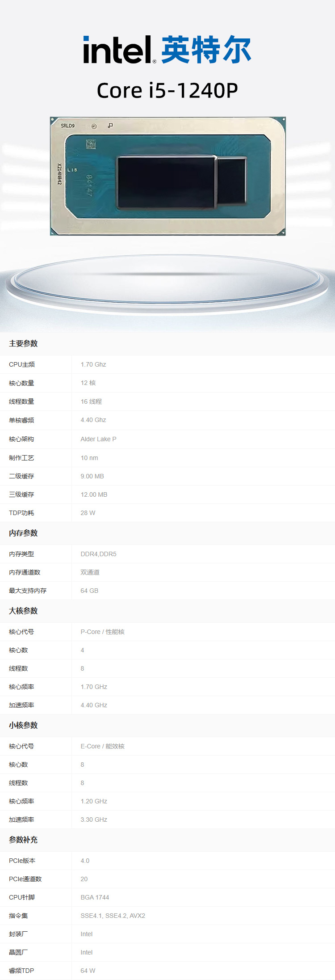The height and width of the screenshot is (980, 335).
Task: Click the 最大支持内存 label
Action: (28, 591)
